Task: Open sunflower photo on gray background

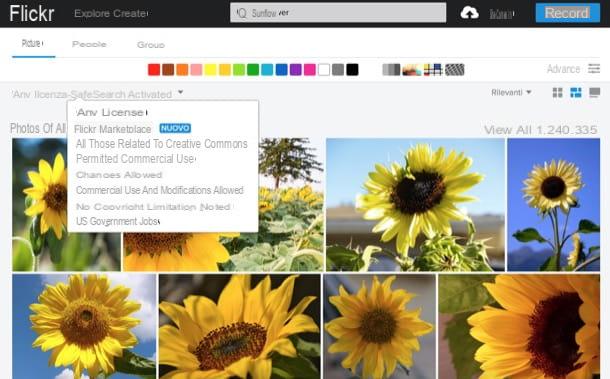Action: coord(379,326)
